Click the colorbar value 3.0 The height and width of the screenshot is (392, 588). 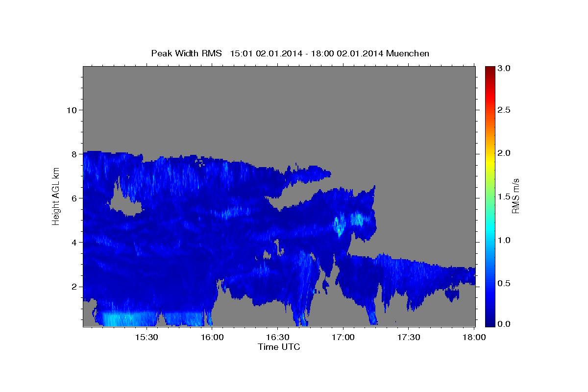point(505,69)
